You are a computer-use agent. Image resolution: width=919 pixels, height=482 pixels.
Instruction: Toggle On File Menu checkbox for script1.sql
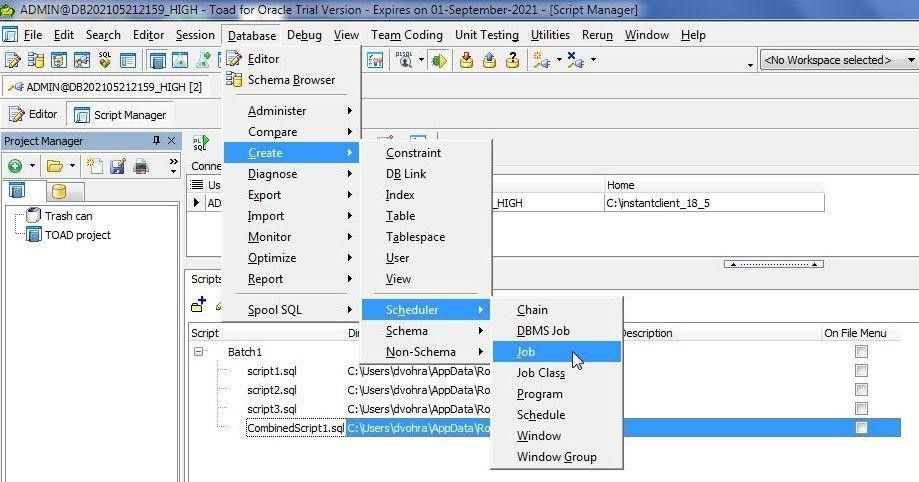click(x=861, y=371)
